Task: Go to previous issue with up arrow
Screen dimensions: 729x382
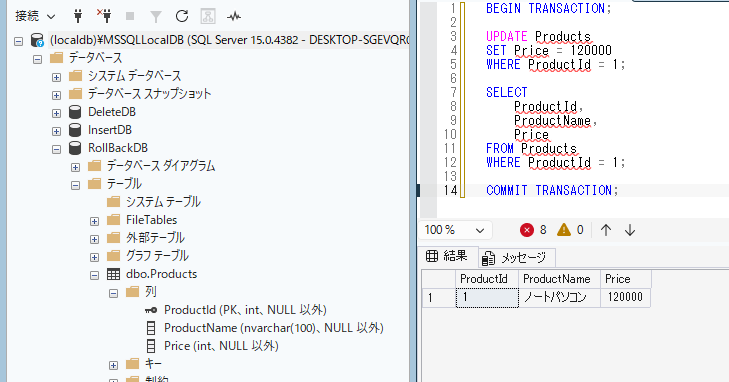Action: [x=605, y=230]
